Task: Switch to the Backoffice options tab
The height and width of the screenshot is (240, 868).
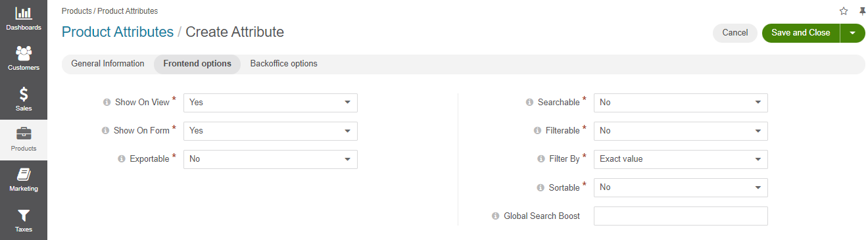Action: pos(284,64)
